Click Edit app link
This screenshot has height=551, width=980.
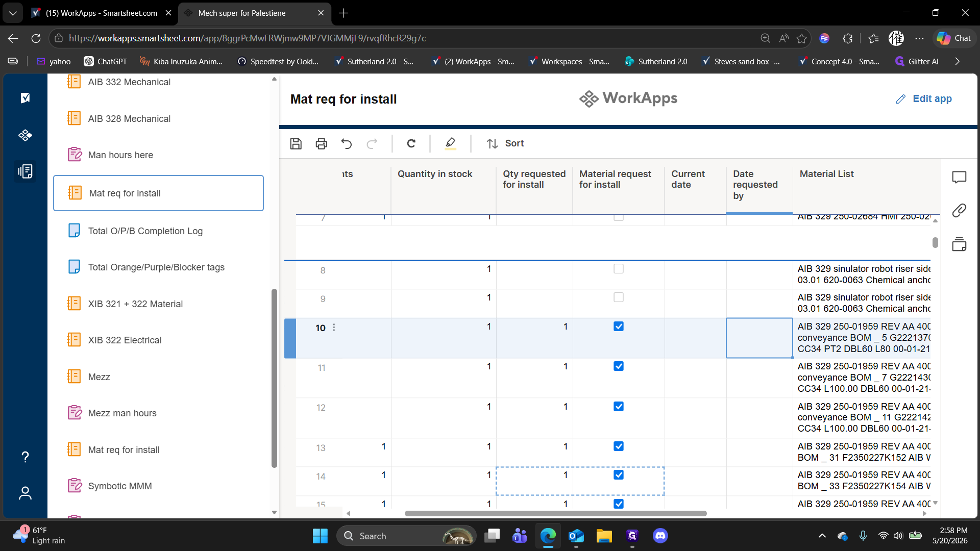coord(924,98)
